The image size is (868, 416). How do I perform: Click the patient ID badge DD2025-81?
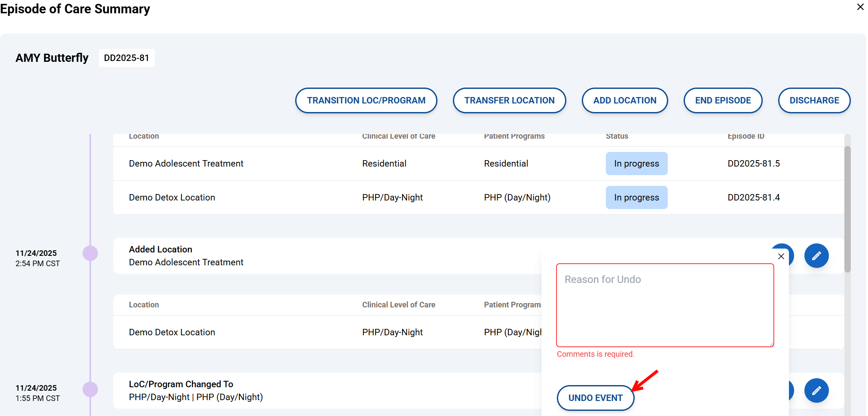tap(126, 58)
